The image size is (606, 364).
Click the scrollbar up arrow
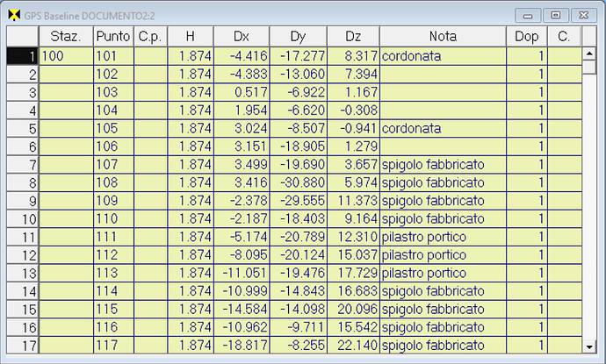click(x=589, y=54)
